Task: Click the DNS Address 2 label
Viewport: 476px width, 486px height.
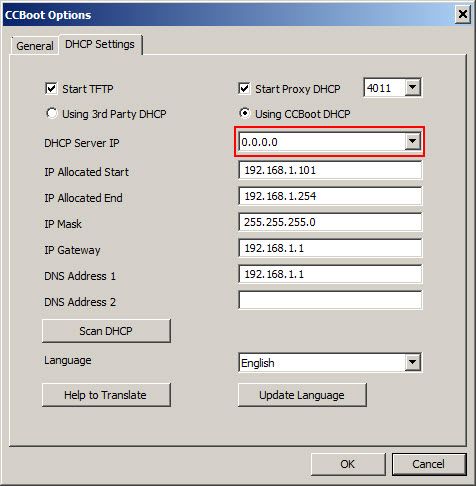Action: click(x=80, y=302)
